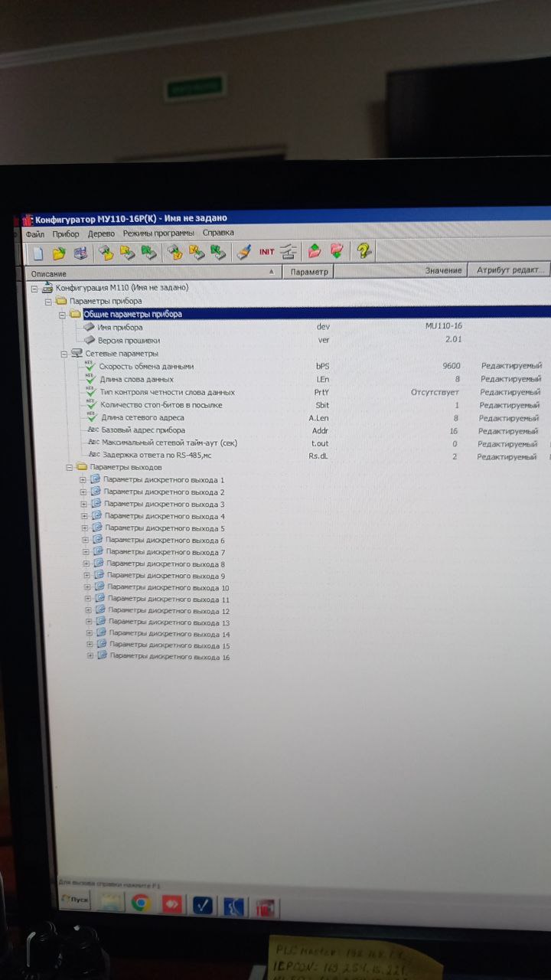551x980 pixels.
Task: Select Скорость обмена данными parameter
Action: [x=146, y=367]
